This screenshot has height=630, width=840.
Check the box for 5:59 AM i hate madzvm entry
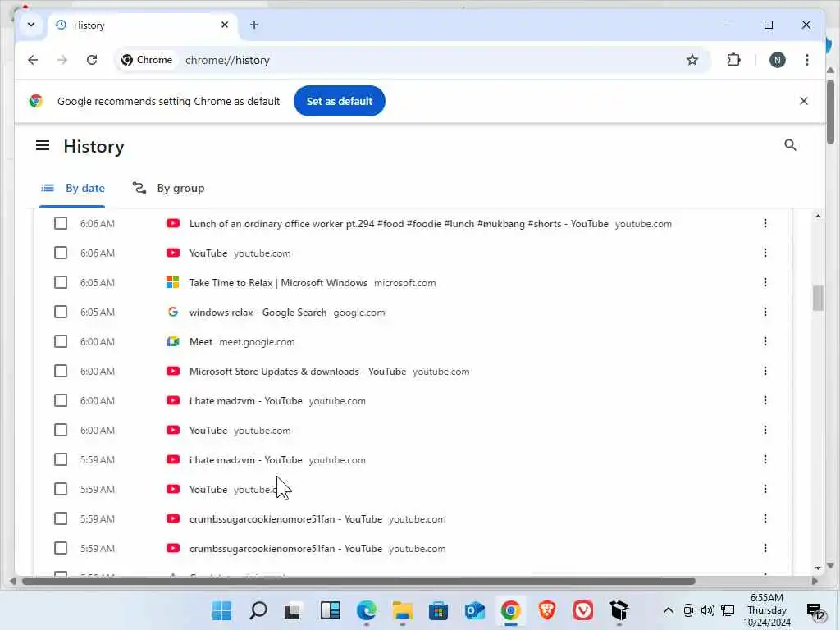pyautogui.click(x=61, y=459)
